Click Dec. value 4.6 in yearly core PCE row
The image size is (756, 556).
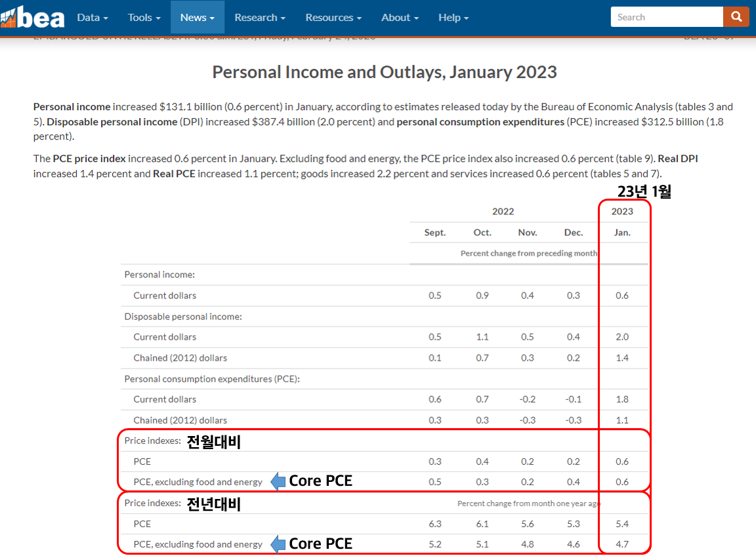pyautogui.click(x=574, y=544)
